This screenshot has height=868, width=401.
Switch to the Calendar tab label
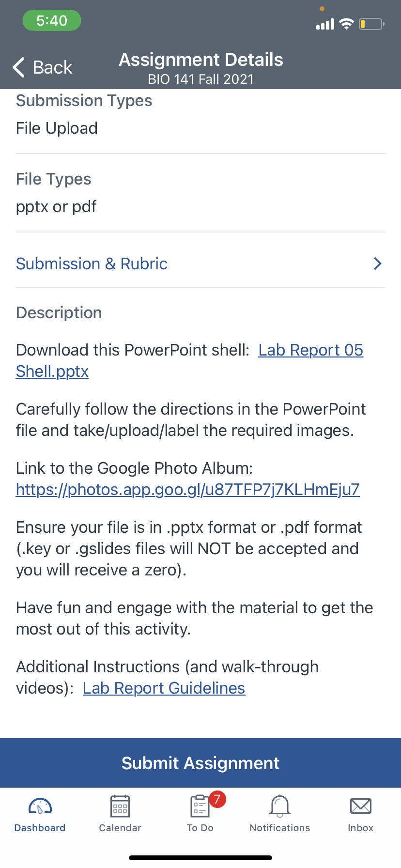[x=120, y=828]
